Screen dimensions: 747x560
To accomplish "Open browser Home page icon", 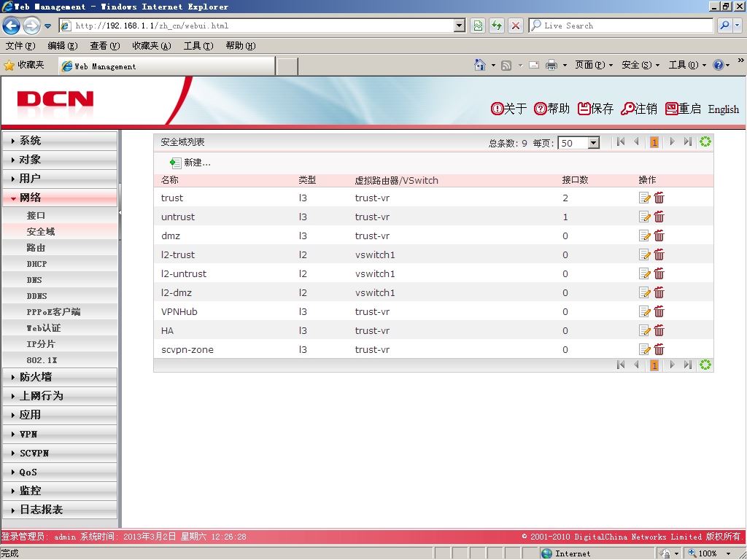I will (x=480, y=65).
